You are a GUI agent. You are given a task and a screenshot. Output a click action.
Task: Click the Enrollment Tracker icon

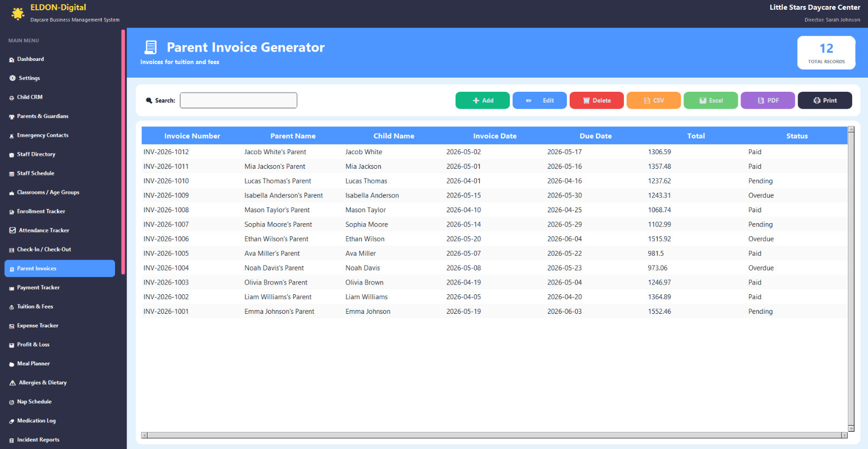(11, 212)
